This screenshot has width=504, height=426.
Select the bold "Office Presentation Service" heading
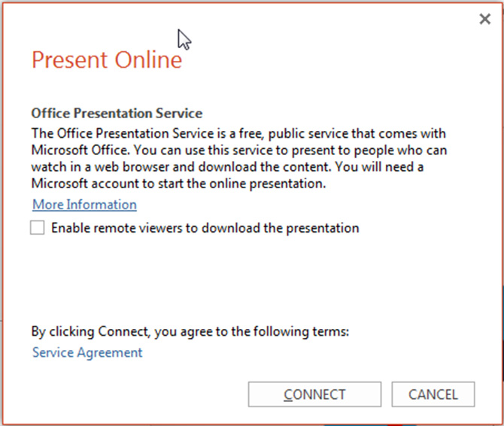[x=117, y=114]
